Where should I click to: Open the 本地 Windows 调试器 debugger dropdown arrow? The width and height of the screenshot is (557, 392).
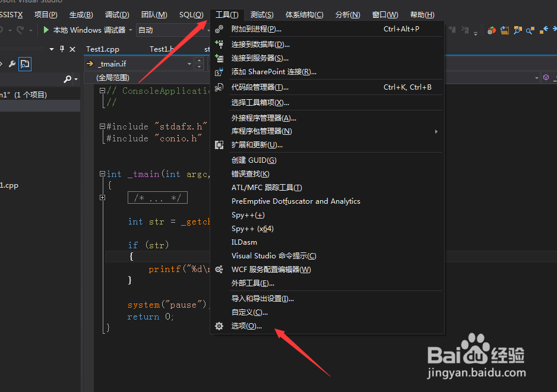coord(131,30)
